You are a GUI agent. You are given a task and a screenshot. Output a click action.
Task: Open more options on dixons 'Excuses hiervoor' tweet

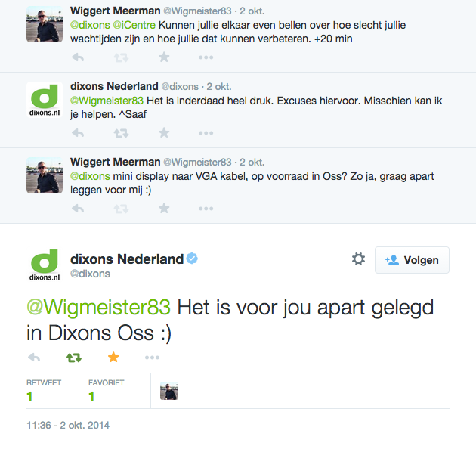pyautogui.click(x=206, y=133)
